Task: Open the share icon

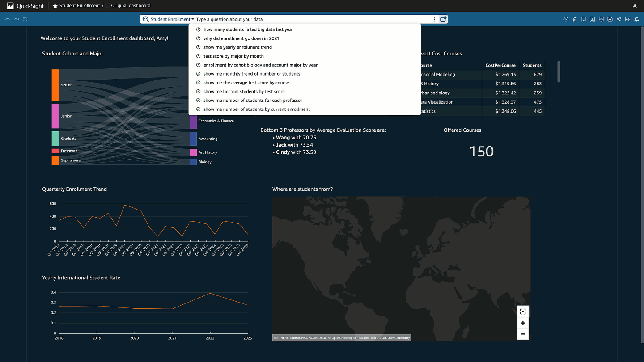Action: tap(619, 19)
